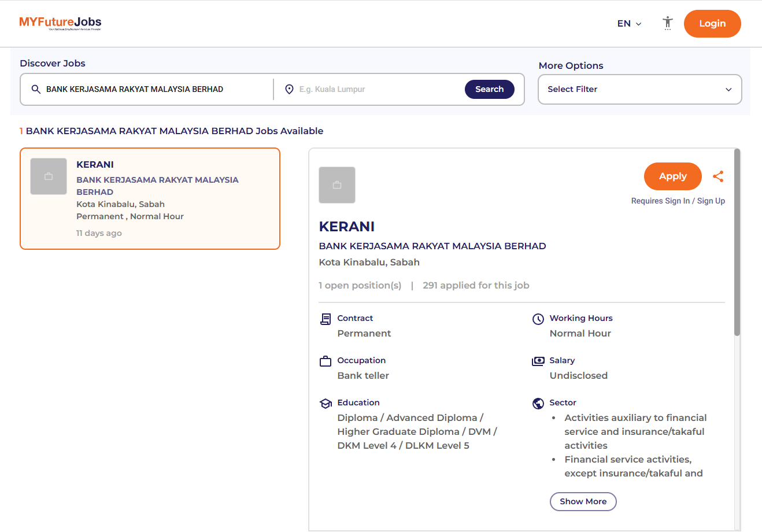Open the MYFutureJobs logo home link
The height and width of the screenshot is (532, 762).
[x=60, y=23]
